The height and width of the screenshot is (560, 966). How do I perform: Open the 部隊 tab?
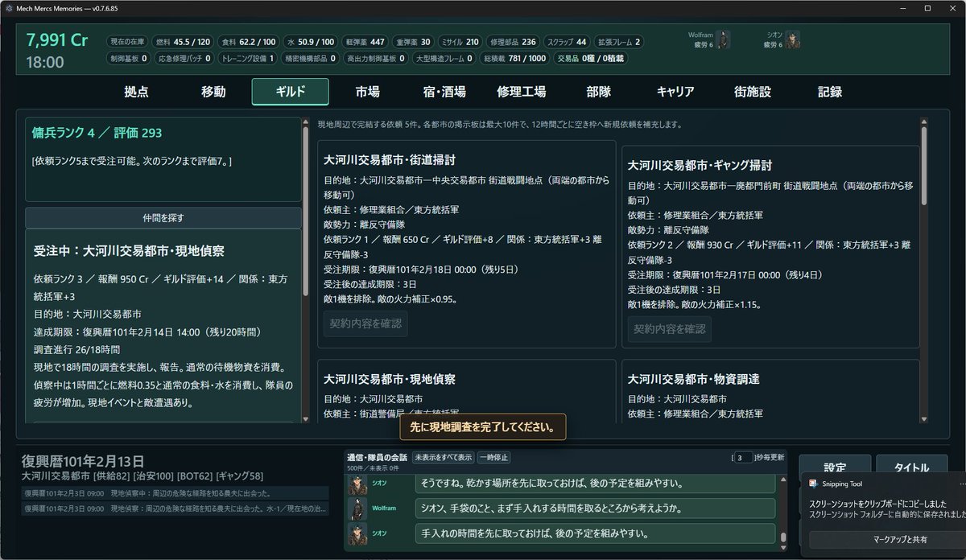click(598, 92)
